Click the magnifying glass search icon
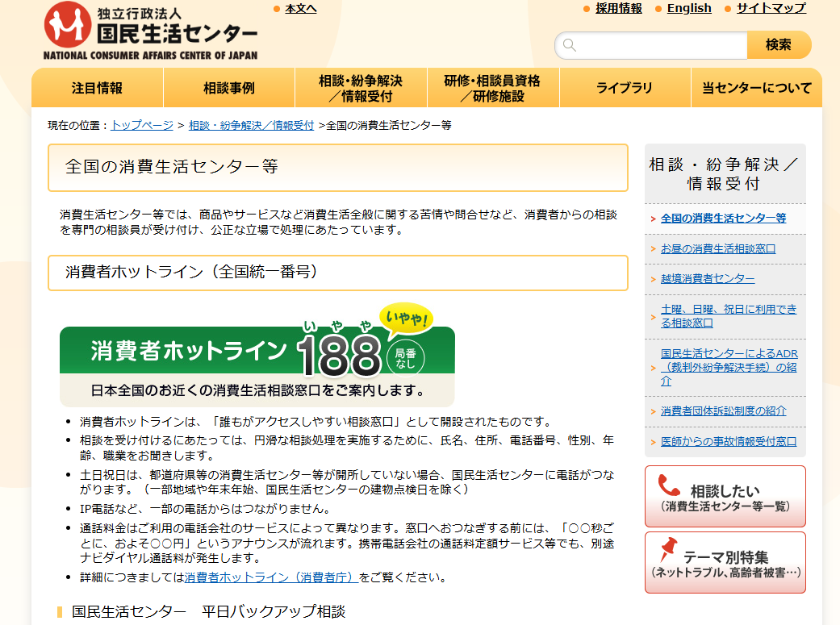This screenshot has height=625, width=840. [x=570, y=45]
